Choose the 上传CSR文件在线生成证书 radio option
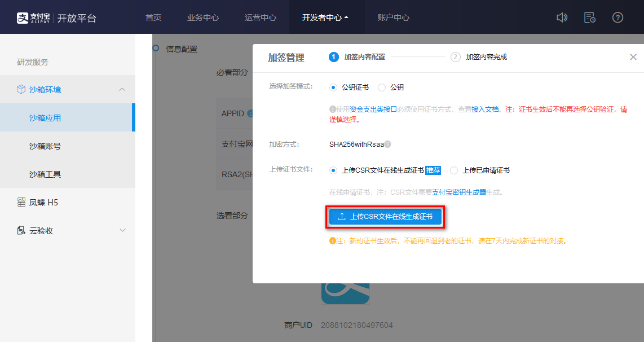This screenshot has width=644, height=342. [x=333, y=170]
